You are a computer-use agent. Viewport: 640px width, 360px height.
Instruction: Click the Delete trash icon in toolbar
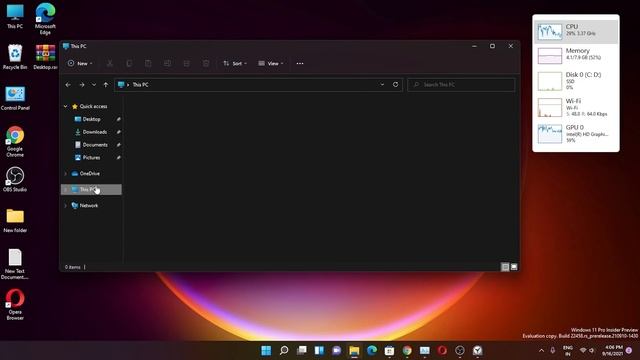click(206, 63)
